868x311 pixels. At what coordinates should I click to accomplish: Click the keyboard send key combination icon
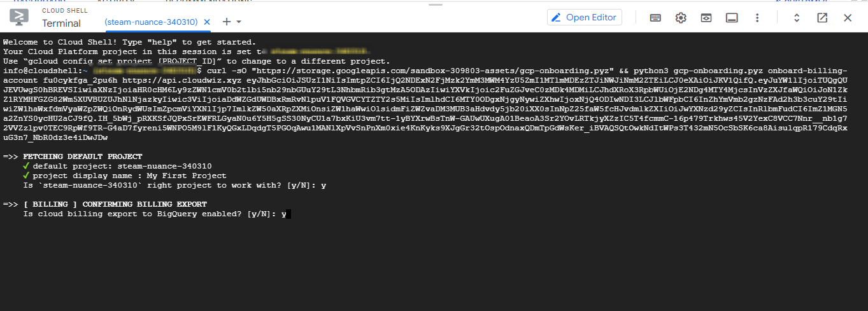pos(655,18)
